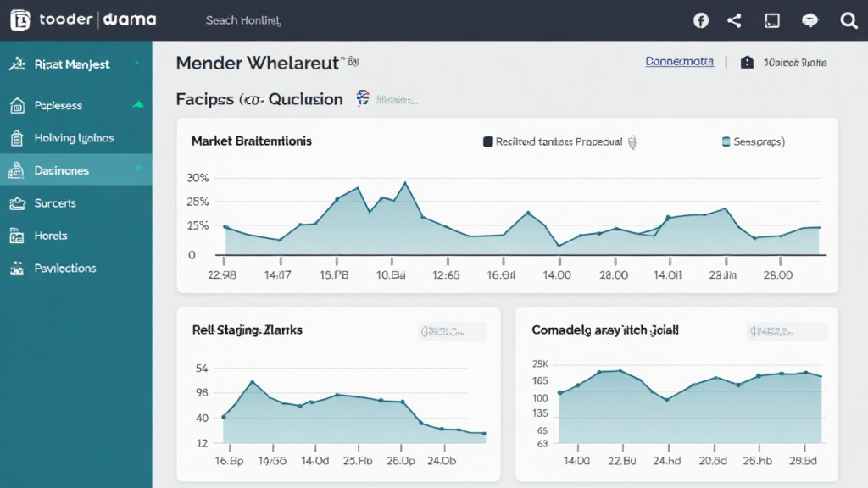Click the Holiving sidebar icon
Image resolution: width=868 pixels, height=488 pixels.
[16, 138]
